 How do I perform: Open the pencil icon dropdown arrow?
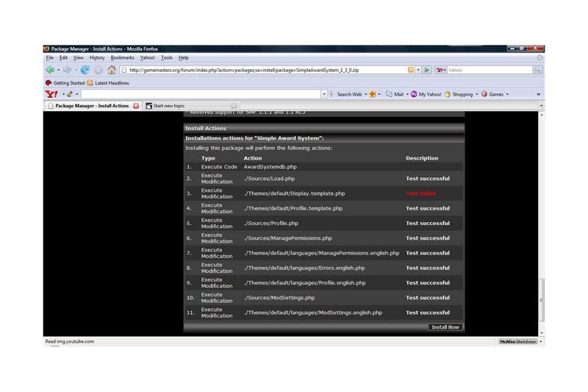[77, 95]
